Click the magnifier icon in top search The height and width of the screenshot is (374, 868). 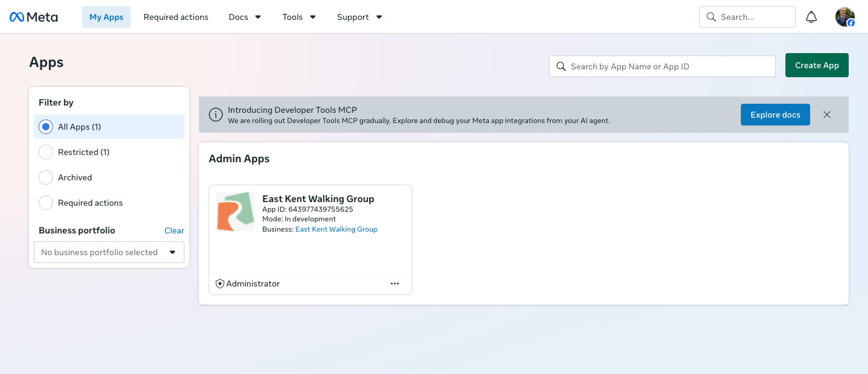pos(711,17)
